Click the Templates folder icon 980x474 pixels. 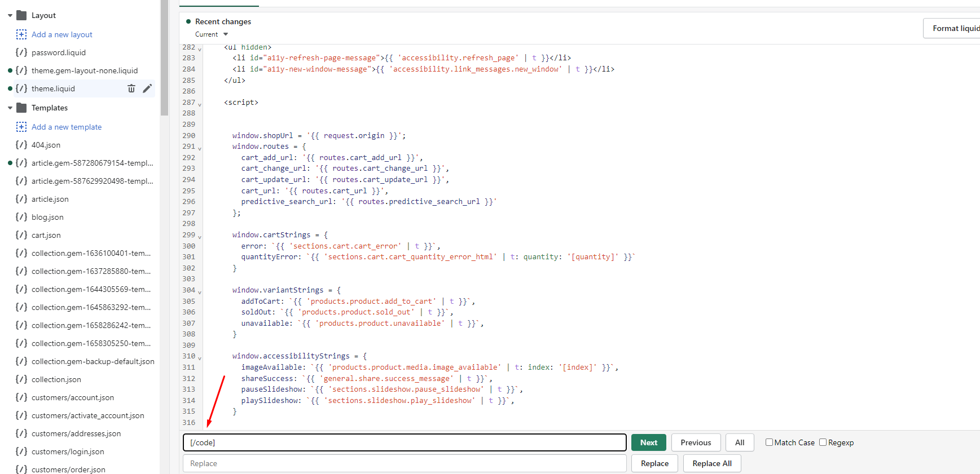[22, 108]
